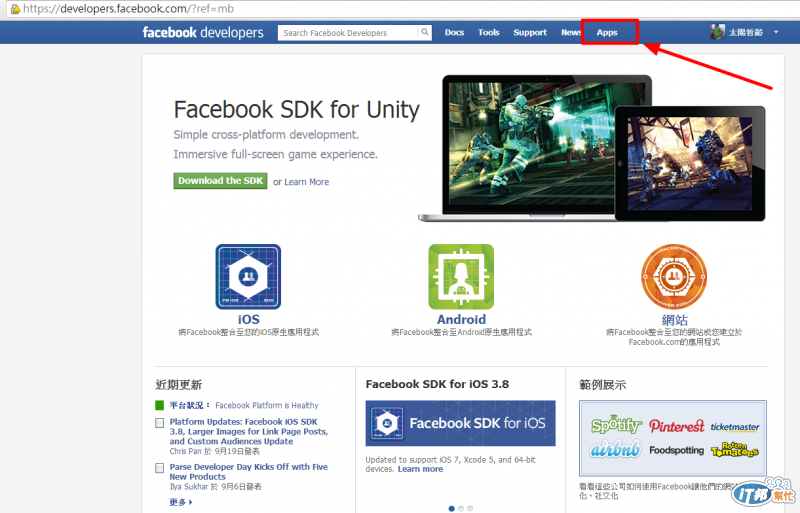Viewport: 800px width, 513px height.
Task: Open the Android SDK icon
Action: (x=461, y=277)
